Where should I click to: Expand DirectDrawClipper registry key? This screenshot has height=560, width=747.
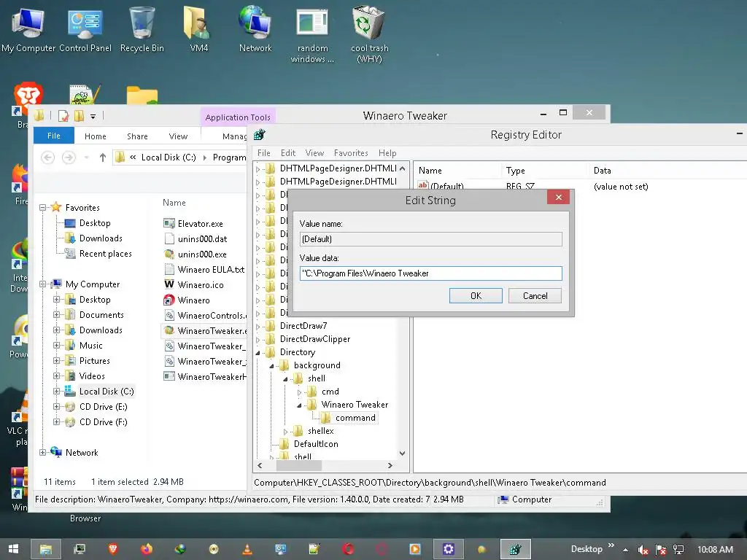point(258,340)
